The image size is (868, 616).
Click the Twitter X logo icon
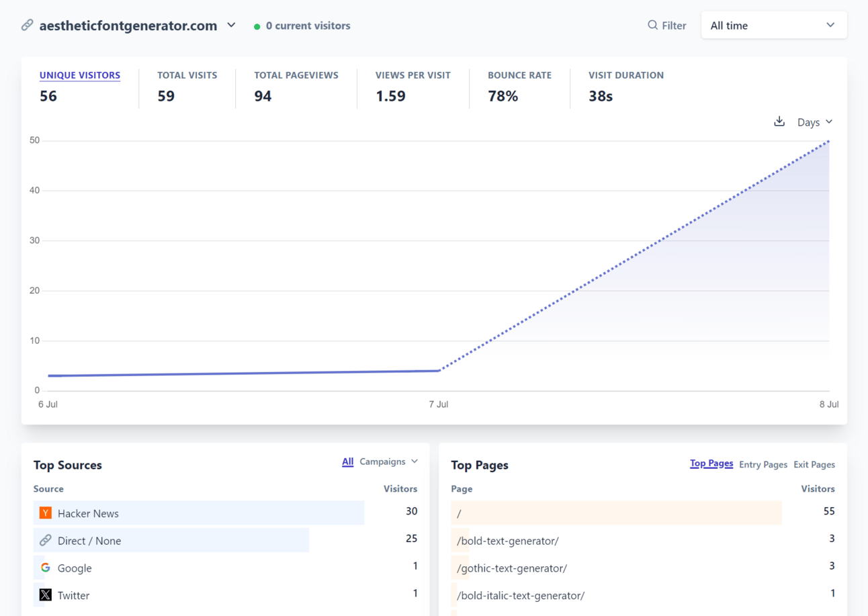point(46,595)
